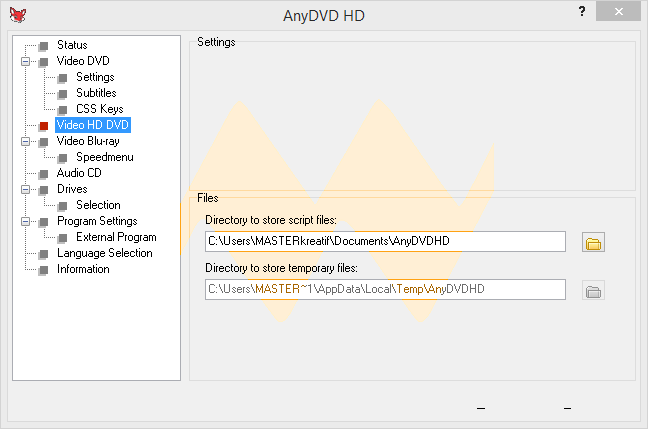Collapse the Drives tree node
The image size is (648, 429).
click(25, 190)
